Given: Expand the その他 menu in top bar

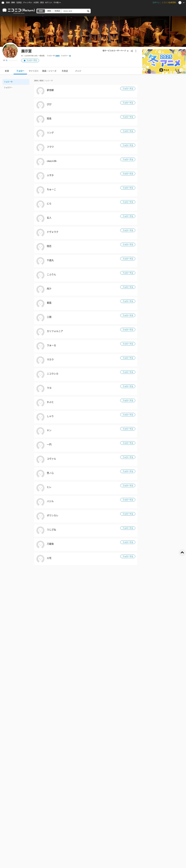Looking at the screenshot, I should (57, 2).
